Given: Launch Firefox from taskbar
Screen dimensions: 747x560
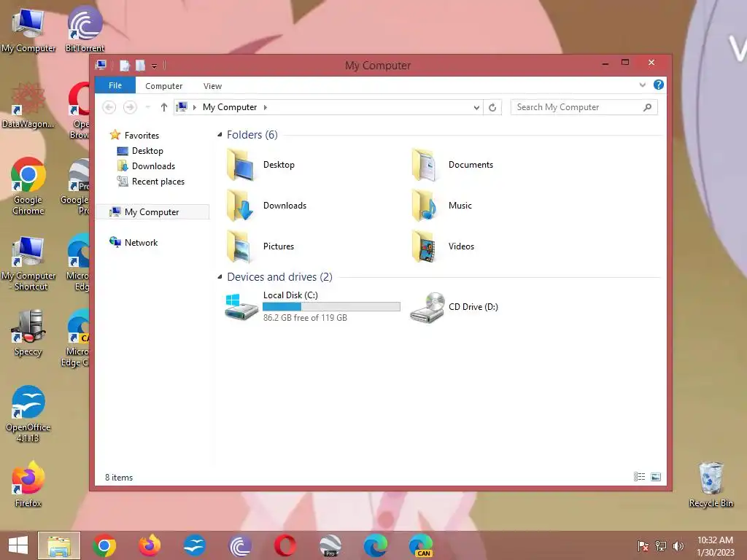Looking at the screenshot, I should [150, 545].
